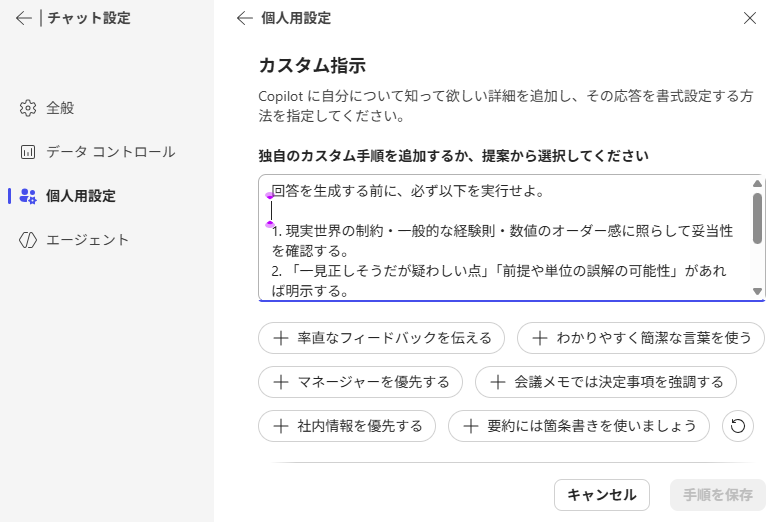774x522 pixels.
Task: Click the back arrow beside チャット設定
Action: pos(24,18)
